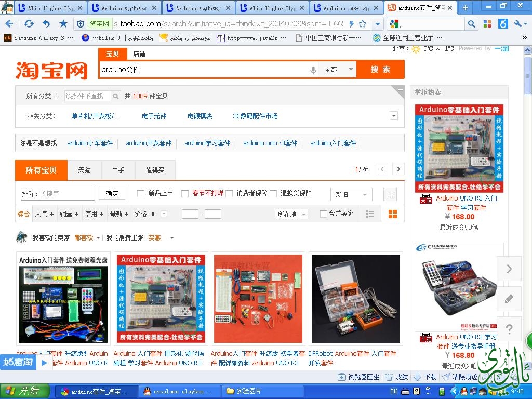Bookmark page with outline star icon
Viewport: 532px width, 399px height.
[363, 24]
